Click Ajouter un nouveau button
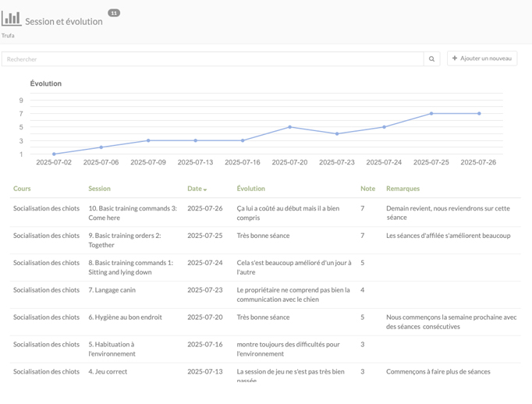Screen dimensions: 532x404 [x=482, y=58]
